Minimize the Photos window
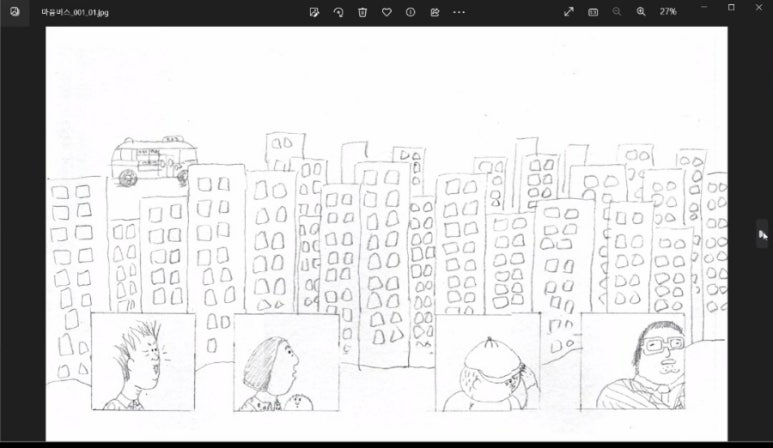 click(x=704, y=7)
